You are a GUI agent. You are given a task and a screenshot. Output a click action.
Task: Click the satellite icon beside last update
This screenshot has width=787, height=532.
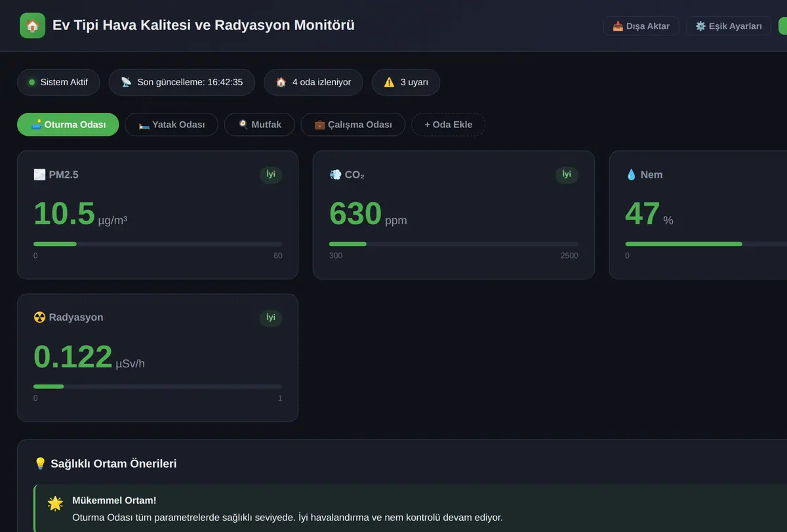click(x=126, y=83)
